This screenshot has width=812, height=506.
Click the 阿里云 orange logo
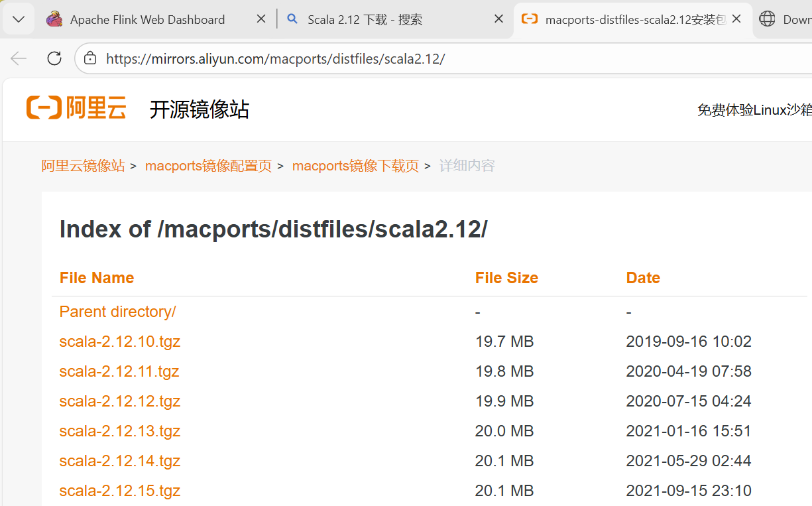tap(76, 108)
